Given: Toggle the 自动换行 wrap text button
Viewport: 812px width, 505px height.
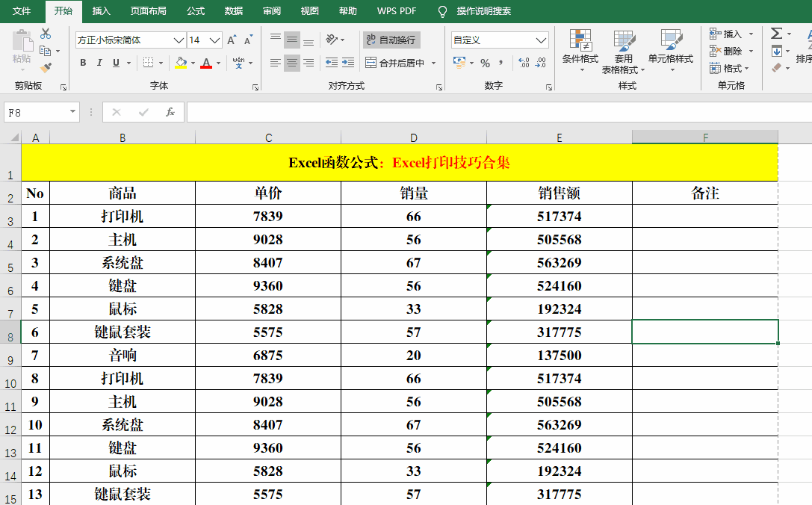Looking at the screenshot, I should point(391,40).
